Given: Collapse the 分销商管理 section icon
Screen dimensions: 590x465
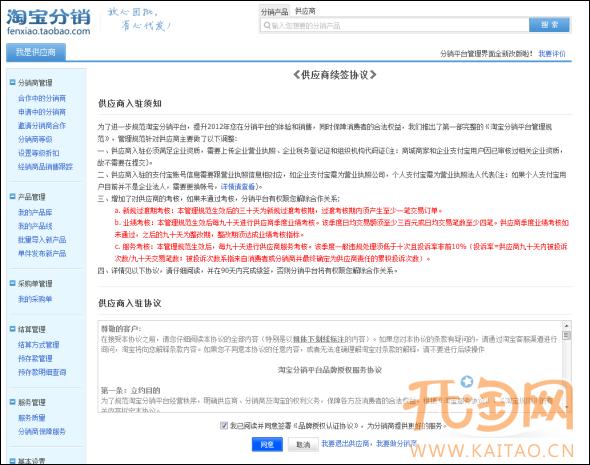Looking at the screenshot, I should pos(12,82).
